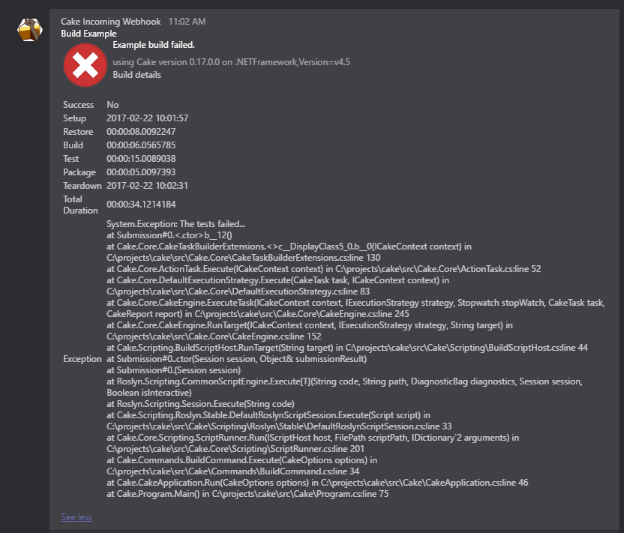Click the Setup time 2017-02-22 10:01:57
This screenshot has width=624, height=533.
[147, 118]
